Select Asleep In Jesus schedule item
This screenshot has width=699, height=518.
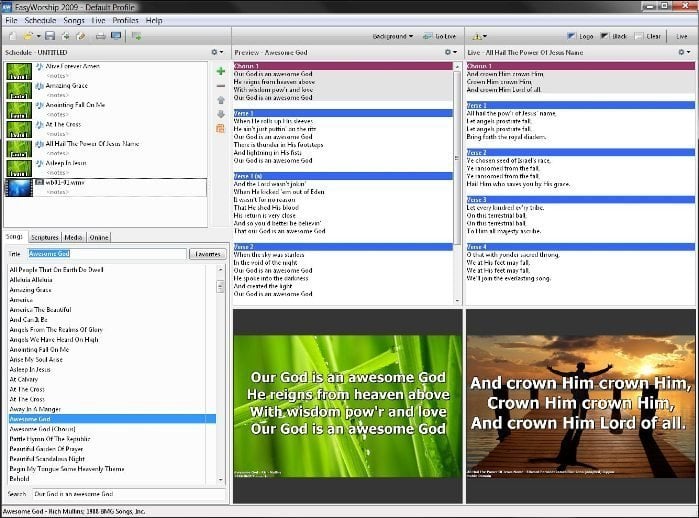106,168
